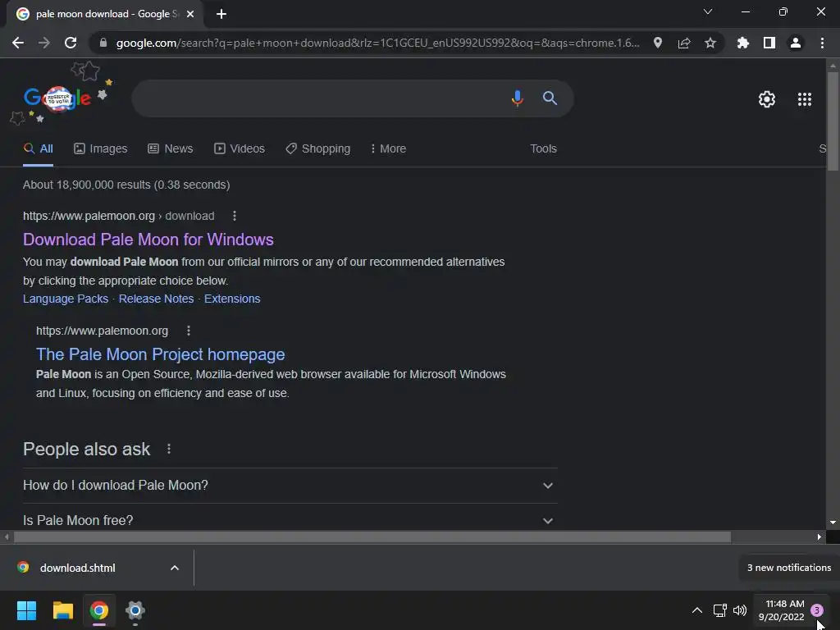The image size is (840, 630).
Task: Expand "Is Pale Moon free?" question
Action: 290,520
